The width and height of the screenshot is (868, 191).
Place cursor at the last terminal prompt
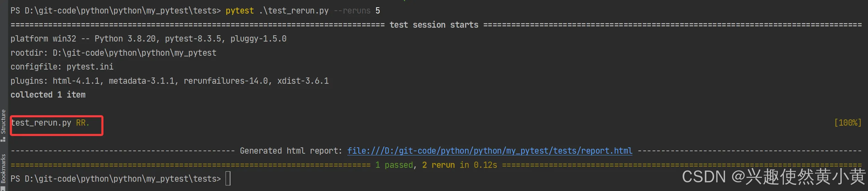[228, 179]
